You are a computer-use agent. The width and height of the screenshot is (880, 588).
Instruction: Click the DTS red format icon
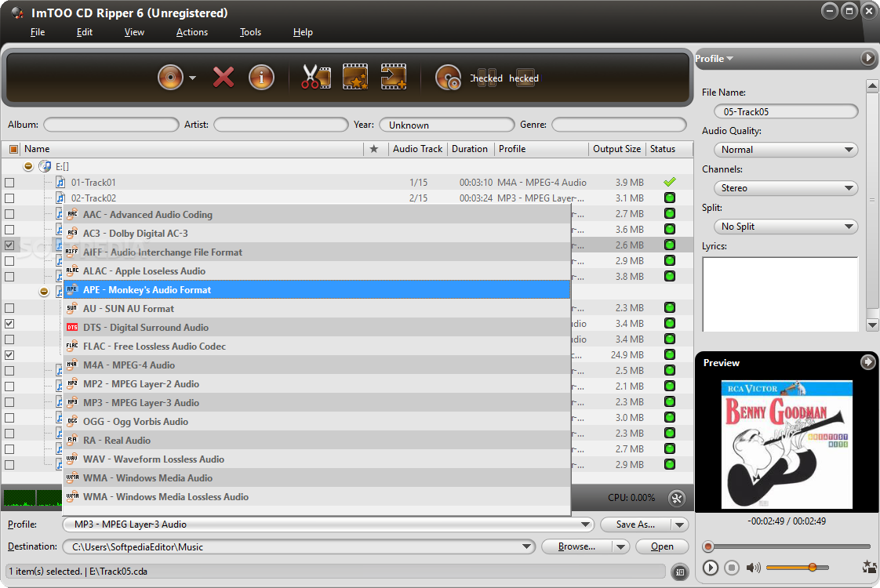(72, 327)
